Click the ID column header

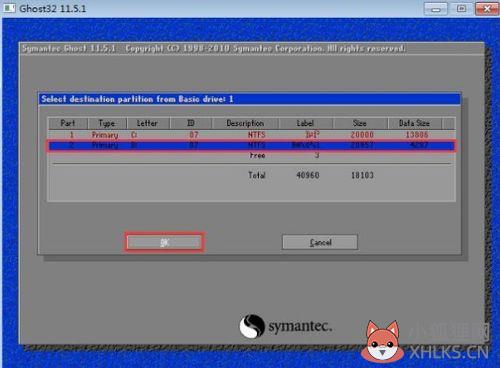click(x=191, y=123)
